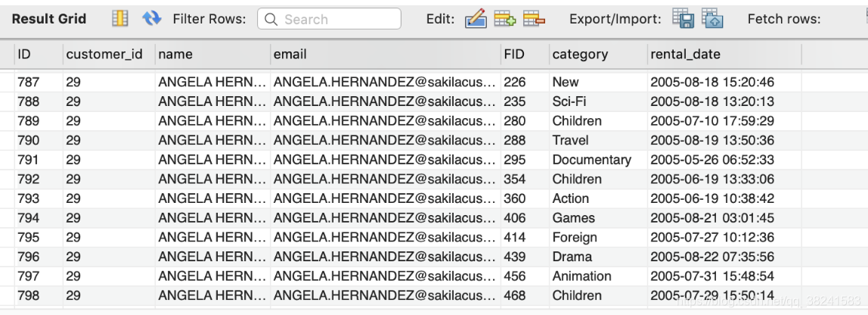Select the category cell Drama
Image resolution: width=868 pixels, height=315 pixels.
coord(598,257)
